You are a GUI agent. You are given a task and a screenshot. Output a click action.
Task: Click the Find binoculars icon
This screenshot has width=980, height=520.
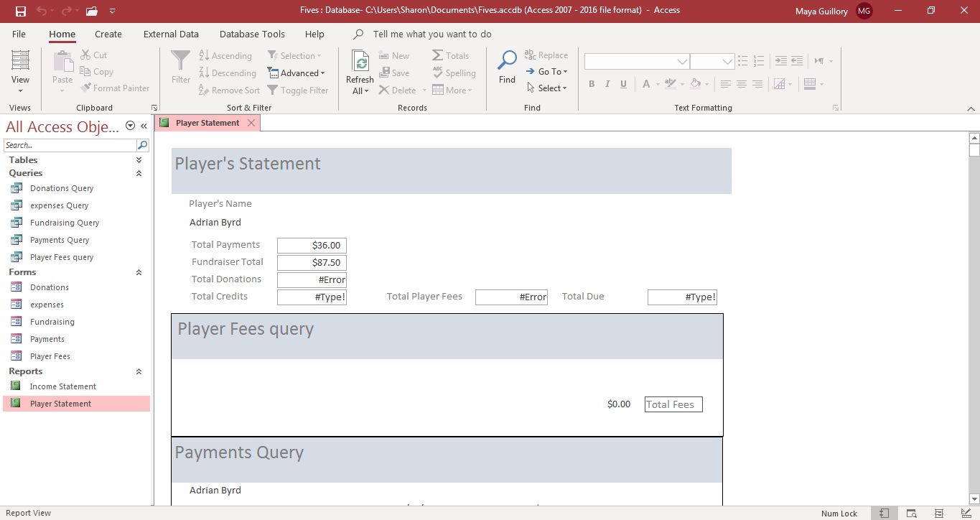click(507, 61)
